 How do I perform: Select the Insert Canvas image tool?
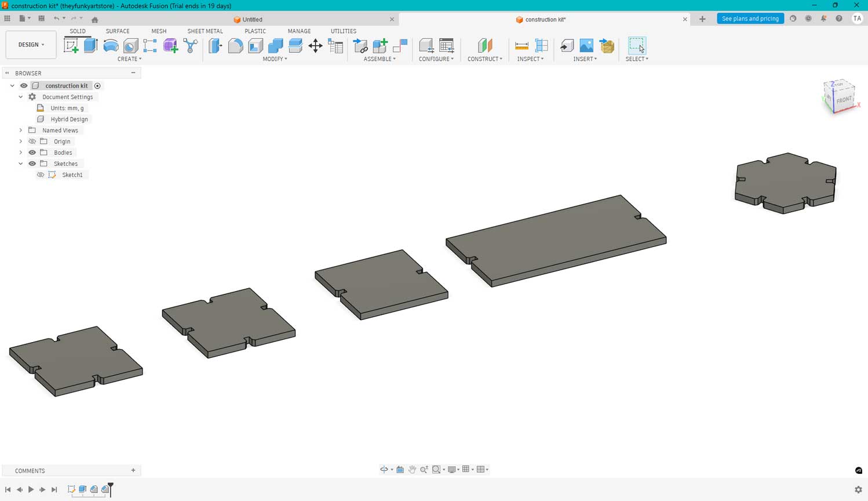click(586, 46)
